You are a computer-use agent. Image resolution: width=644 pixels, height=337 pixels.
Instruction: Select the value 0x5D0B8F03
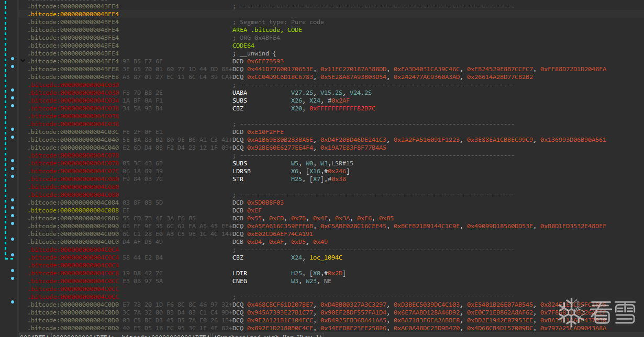(x=265, y=203)
